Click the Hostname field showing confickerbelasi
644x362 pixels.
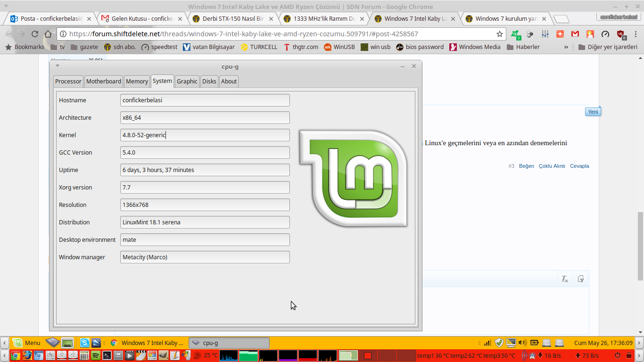tap(205, 100)
